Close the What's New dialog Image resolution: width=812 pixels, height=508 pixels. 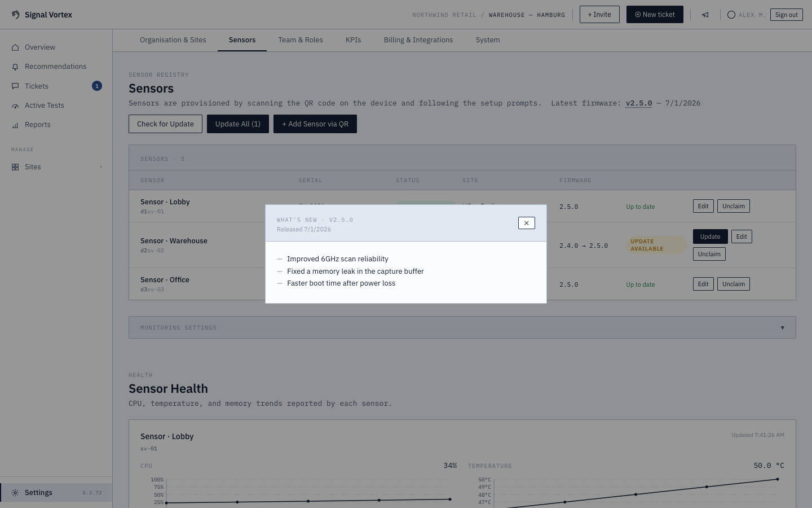pos(526,223)
